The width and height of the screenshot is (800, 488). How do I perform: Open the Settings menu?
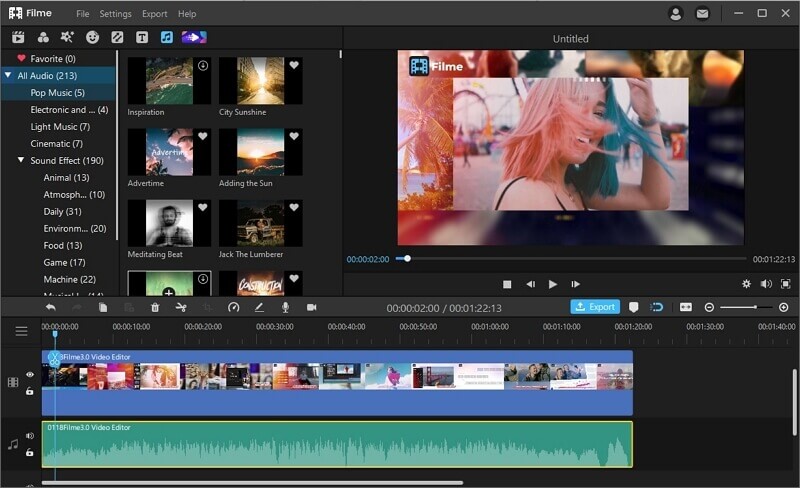tap(115, 14)
